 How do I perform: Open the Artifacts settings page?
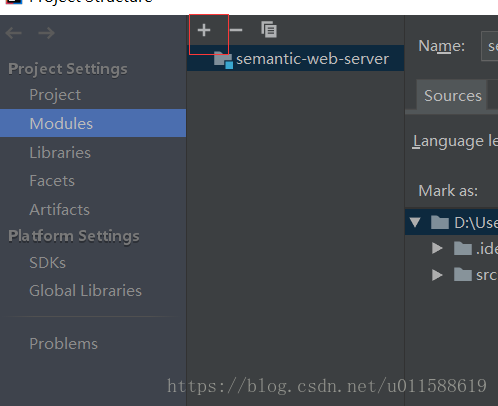pos(60,210)
